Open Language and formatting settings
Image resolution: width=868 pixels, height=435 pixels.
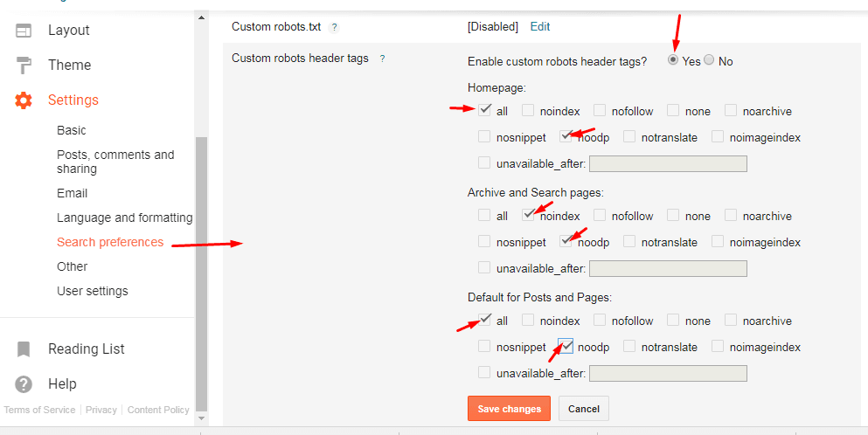(124, 217)
